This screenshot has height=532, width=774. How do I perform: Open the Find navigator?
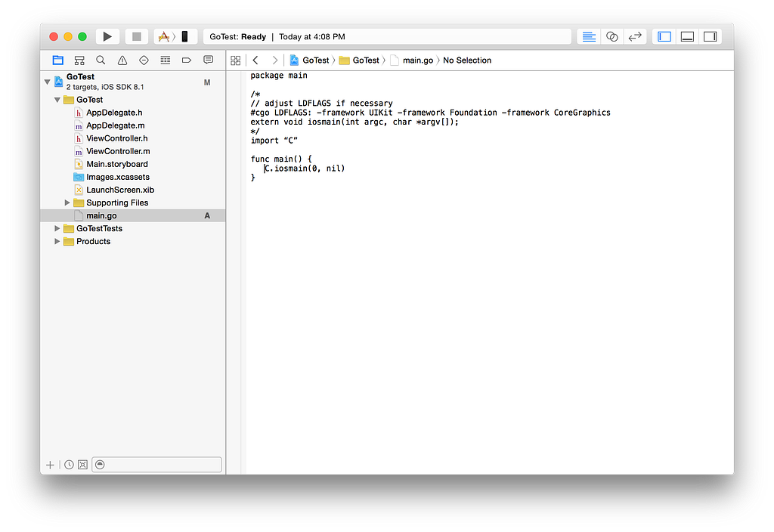100,60
